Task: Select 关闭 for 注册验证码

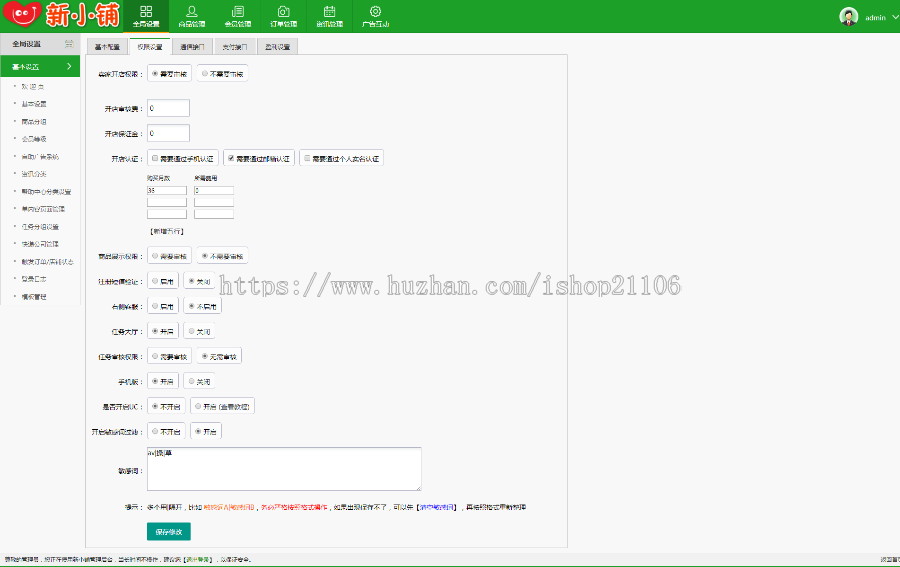Action: click(192, 281)
